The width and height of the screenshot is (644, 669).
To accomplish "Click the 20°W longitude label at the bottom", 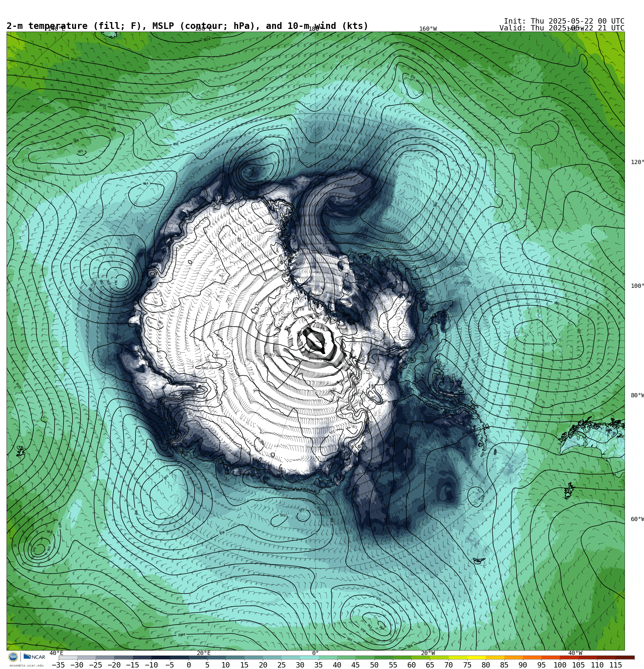I will point(428,653).
